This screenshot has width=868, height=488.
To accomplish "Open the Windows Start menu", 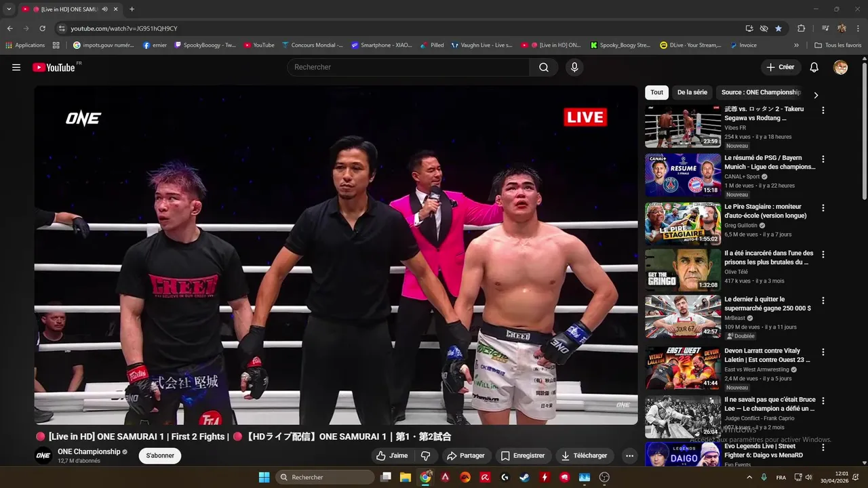I will 264,477.
